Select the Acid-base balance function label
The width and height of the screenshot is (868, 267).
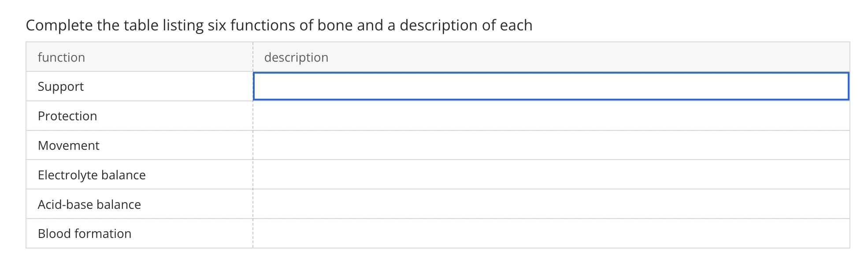[x=89, y=204]
